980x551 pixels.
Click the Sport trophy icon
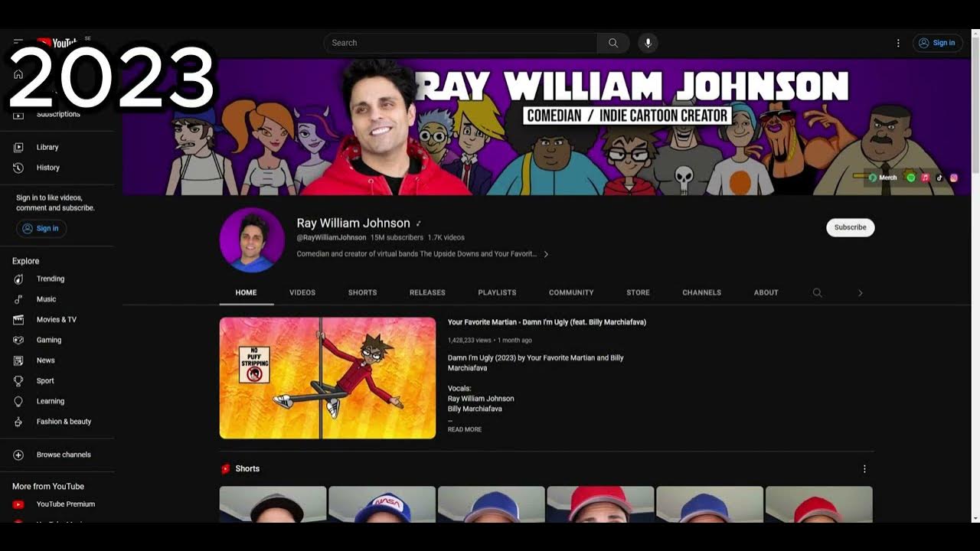point(18,380)
